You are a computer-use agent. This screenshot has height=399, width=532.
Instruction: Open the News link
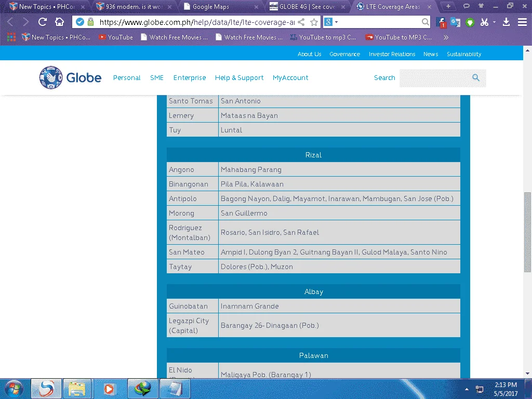point(431,54)
